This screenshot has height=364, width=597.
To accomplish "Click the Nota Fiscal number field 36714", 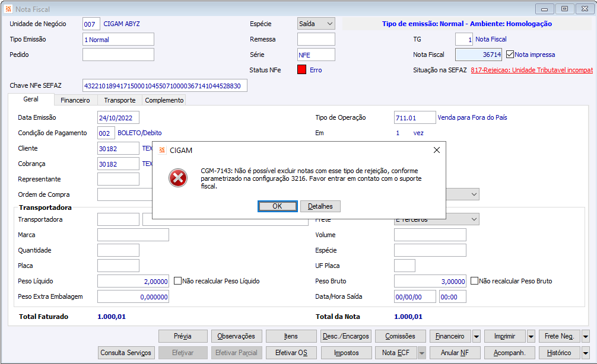I will (x=478, y=55).
